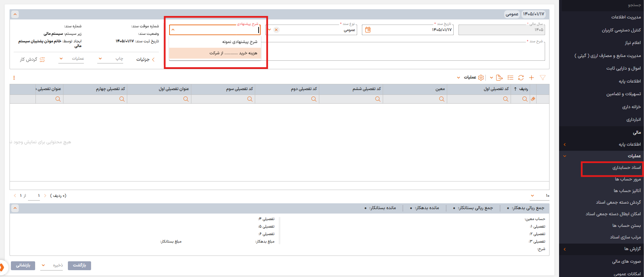Click search icon under معین column

pyautogui.click(x=442, y=99)
